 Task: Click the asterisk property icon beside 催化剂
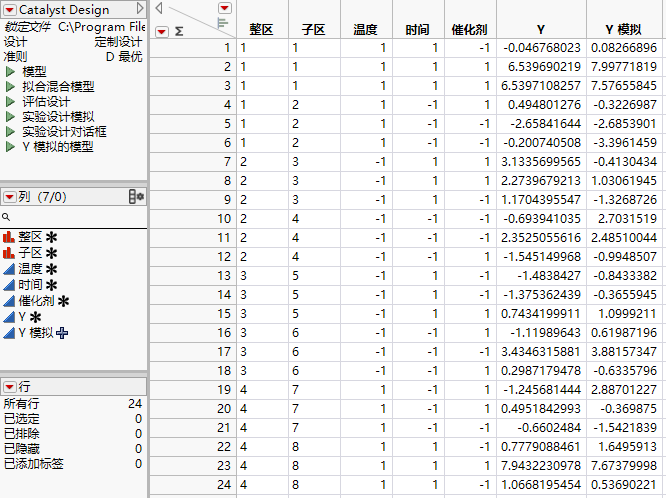(63, 302)
